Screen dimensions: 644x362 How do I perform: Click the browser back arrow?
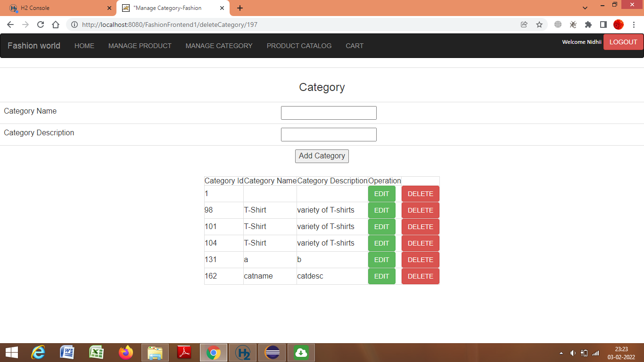10,25
